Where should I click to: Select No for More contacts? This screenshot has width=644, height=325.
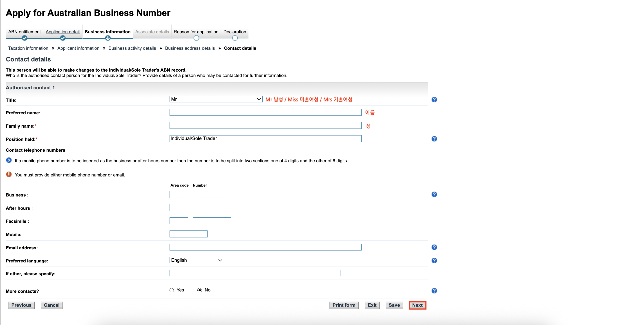199,290
